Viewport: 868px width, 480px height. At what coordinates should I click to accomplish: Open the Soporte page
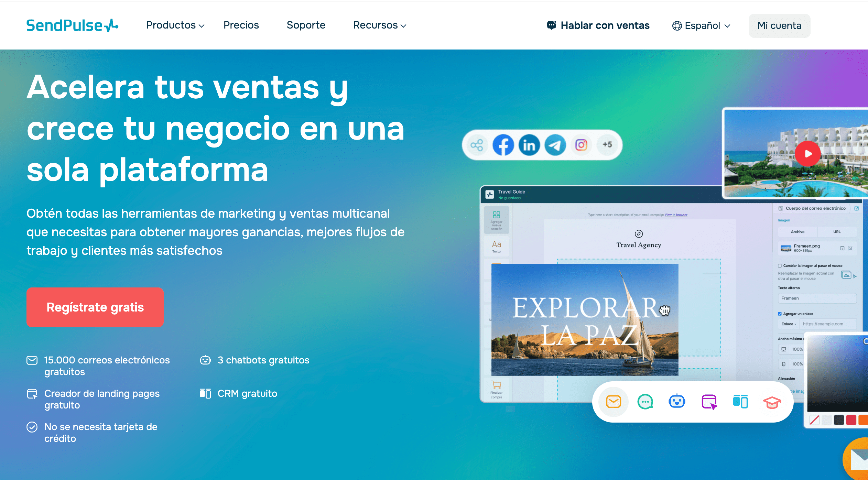(x=306, y=25)
